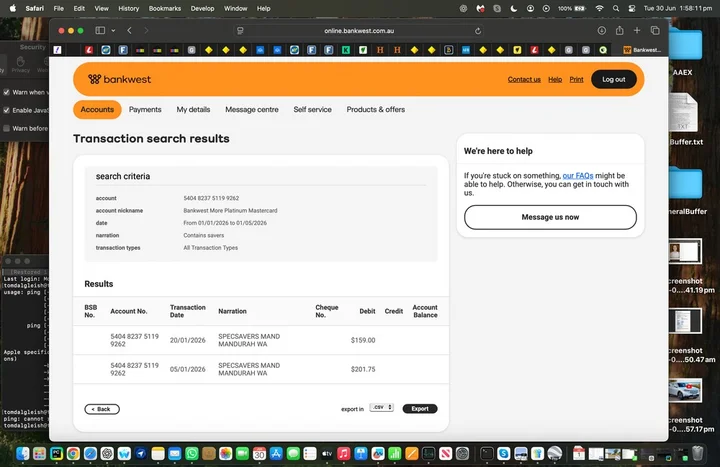Expand the sidebar options chevron dropdown

click(113, 31)
